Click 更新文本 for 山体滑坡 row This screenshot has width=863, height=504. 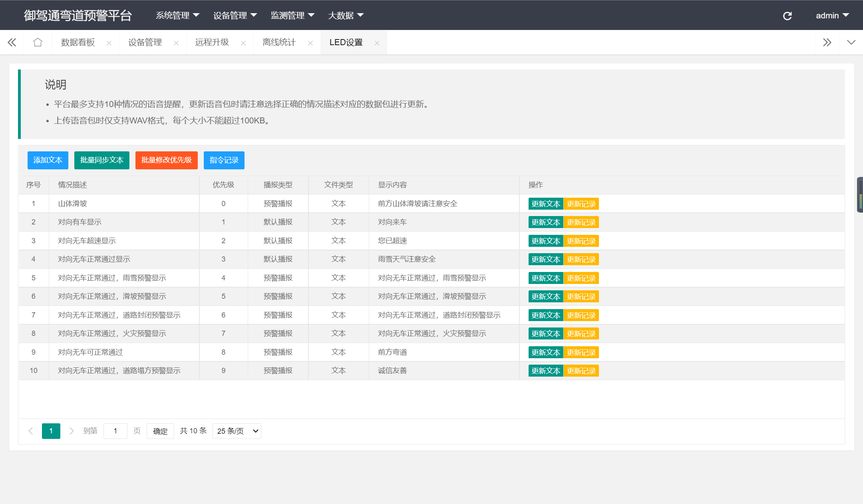tap(546, 204)
